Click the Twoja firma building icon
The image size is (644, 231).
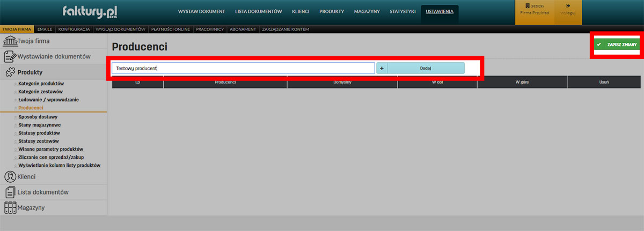click(10, 41)
